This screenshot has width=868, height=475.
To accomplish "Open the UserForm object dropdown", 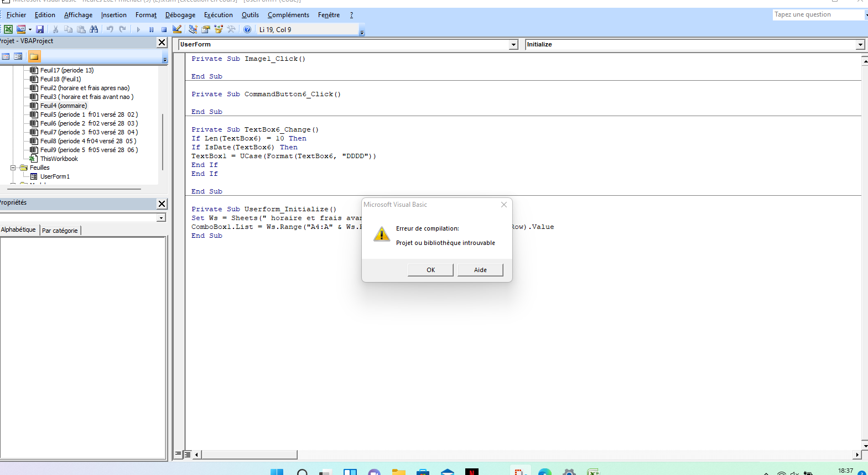I will [x=513, y=45].
